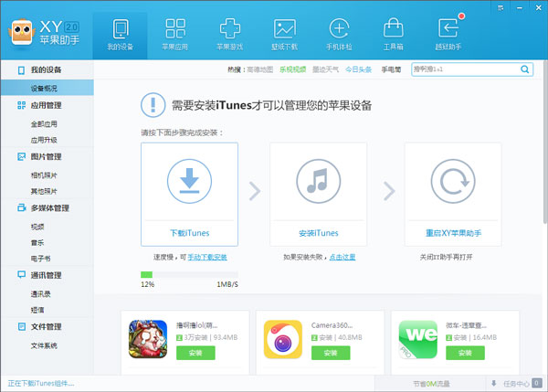548x392 pixels.
Task: Click the 撸啊撸lol game thumbnail
Action: (x=148, y=339)
